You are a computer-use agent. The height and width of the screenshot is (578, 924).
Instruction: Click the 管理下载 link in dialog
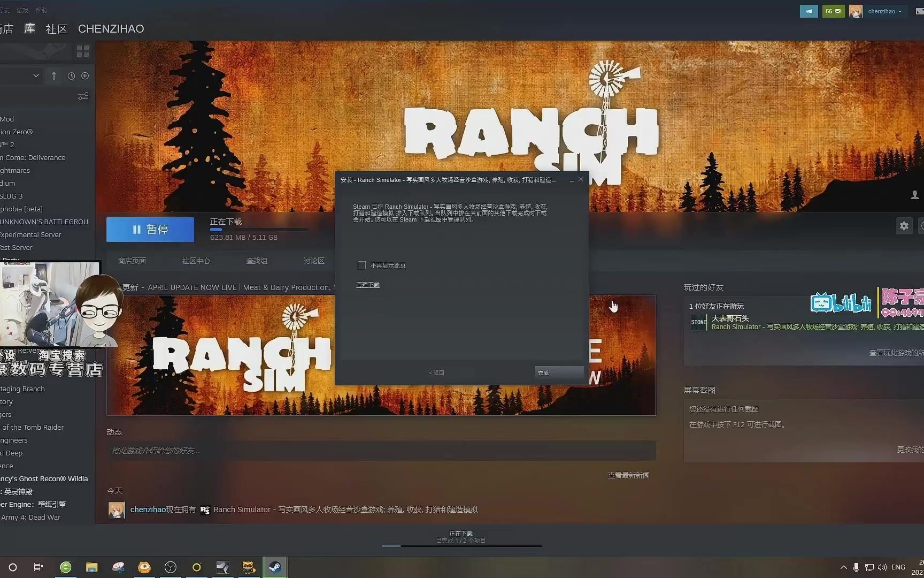pyautogui.click(x=368, y=285)
